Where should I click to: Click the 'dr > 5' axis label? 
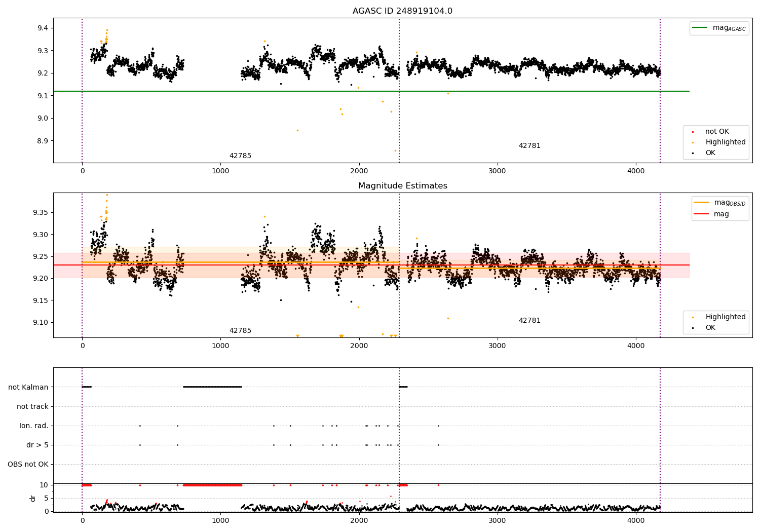pyautogui.click(x=37, y=445)
